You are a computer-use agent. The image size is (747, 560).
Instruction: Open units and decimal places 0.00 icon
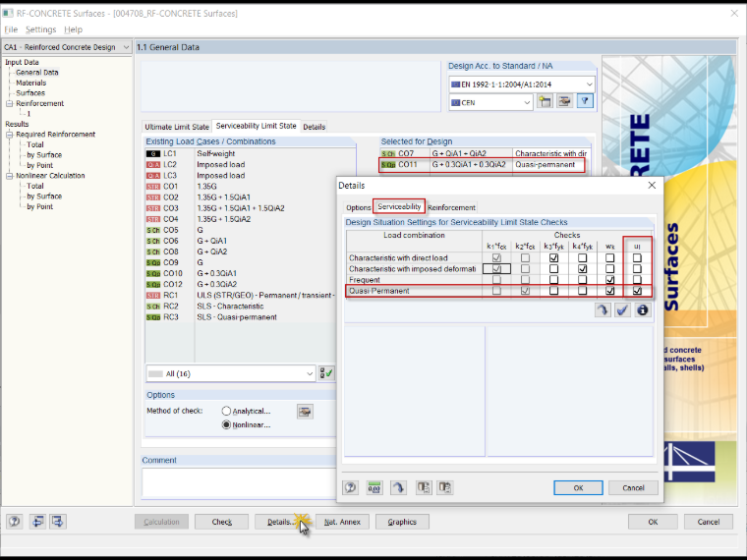[374, 487]
